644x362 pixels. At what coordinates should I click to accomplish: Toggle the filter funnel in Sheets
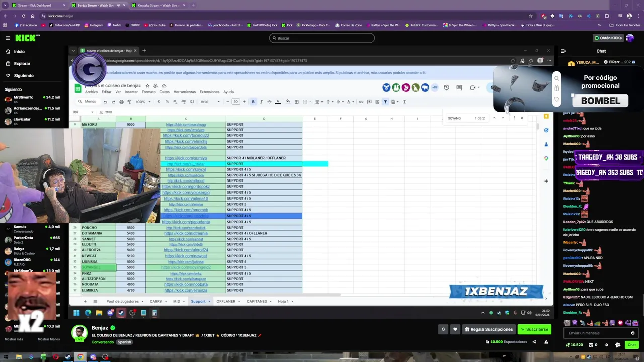(385, 102)
